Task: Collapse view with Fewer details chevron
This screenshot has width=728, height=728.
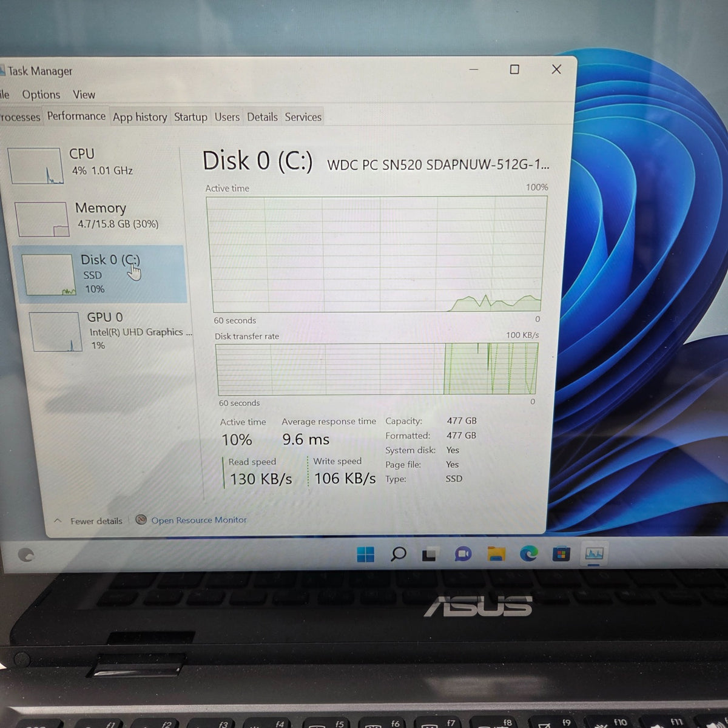Action: 58,521
